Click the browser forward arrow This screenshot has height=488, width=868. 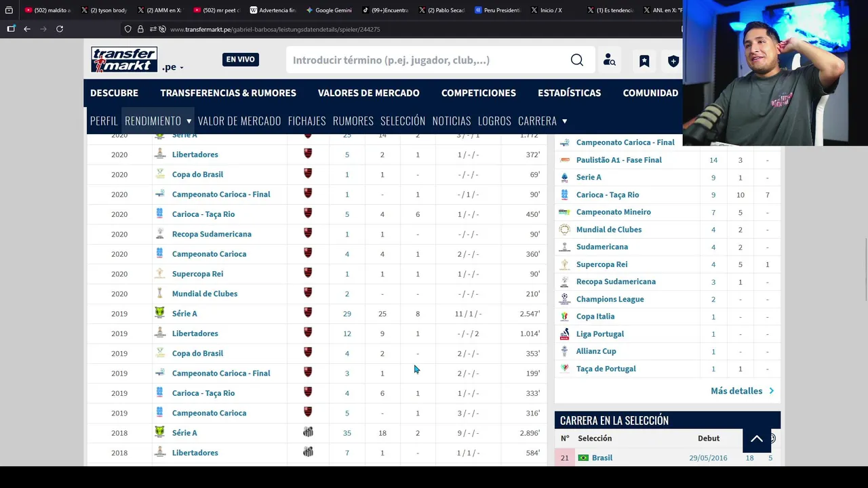pos(43,29)
